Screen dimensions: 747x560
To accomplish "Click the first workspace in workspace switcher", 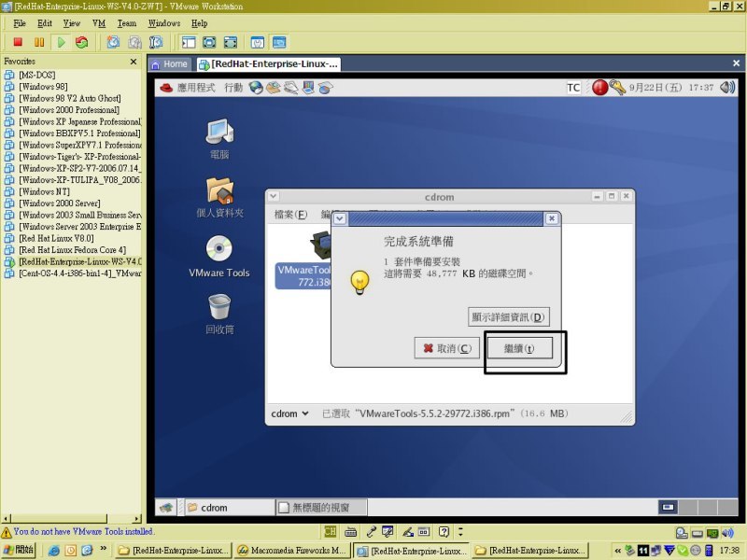I will [x=668, y=507].
